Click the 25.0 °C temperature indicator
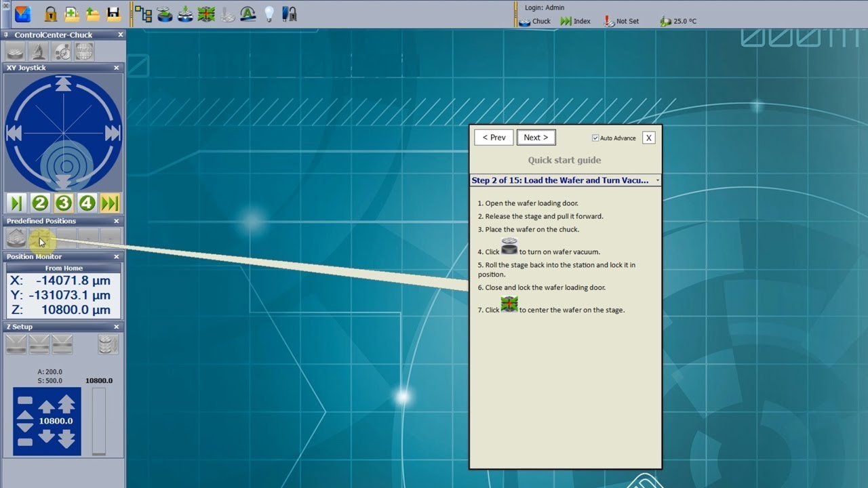The height and width of the screenshot is (488, 868). (x=678, y=21)
